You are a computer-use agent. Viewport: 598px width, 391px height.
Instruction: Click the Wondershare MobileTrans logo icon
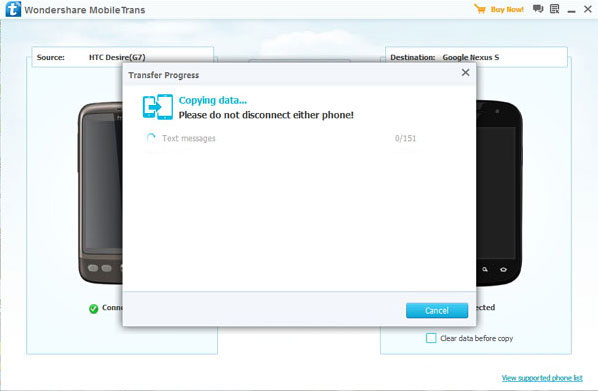(13, 9)
